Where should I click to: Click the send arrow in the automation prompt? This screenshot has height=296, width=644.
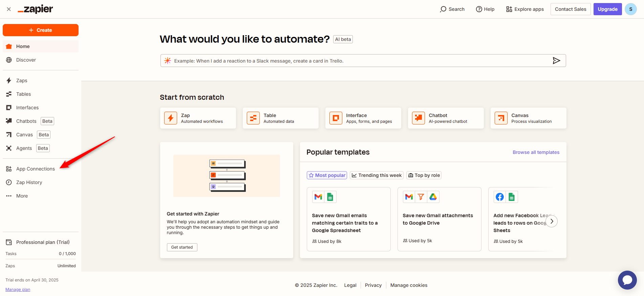pyautogui.click(x=556, y=61)
